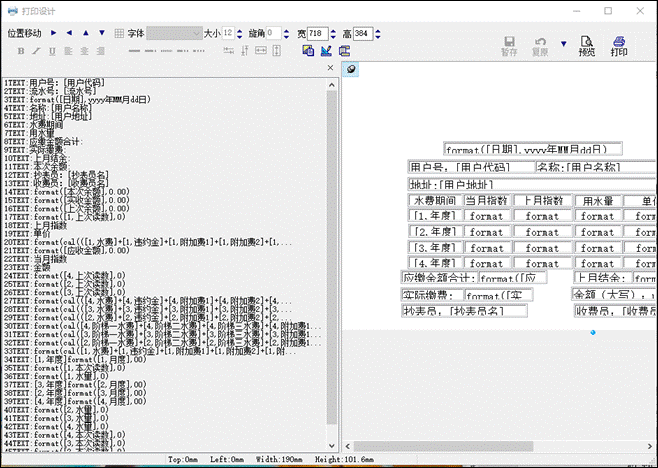The image size is (658, 468).
Task: Click the 大小 size input field
Action: point(228,33)
